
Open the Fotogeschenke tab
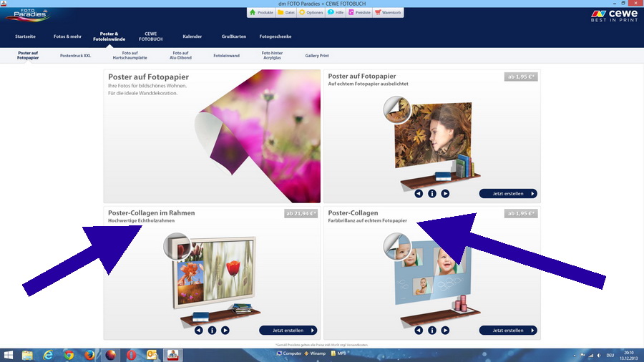click(x=275, y=36)
